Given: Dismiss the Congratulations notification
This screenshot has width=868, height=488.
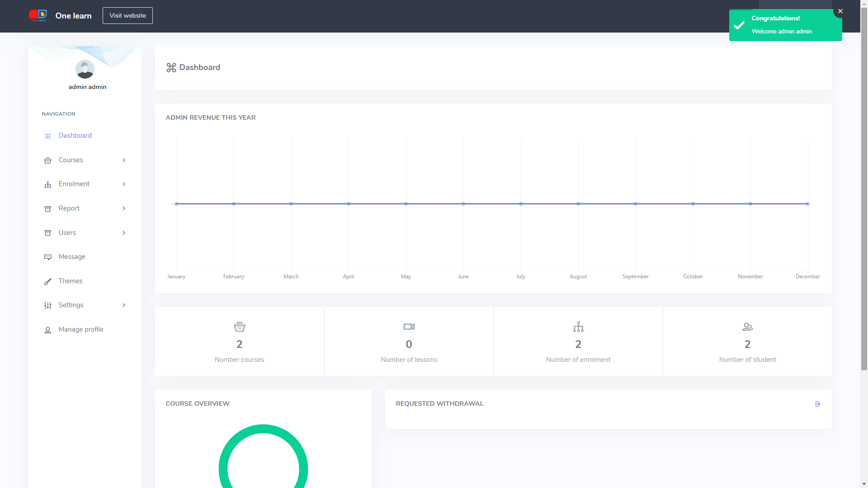Looking at the screenshot, I should click(x=840, y=11).
